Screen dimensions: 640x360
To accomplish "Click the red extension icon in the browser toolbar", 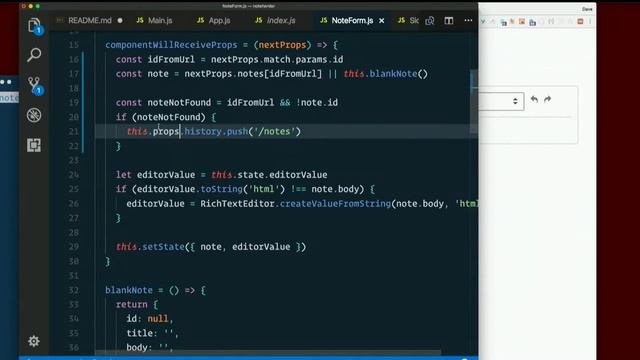I will 580,22.
